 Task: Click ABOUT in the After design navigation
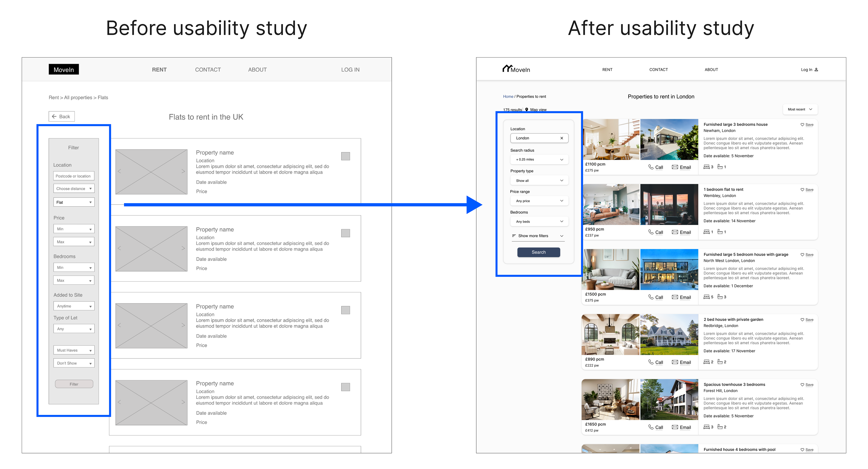pos(711,69)
